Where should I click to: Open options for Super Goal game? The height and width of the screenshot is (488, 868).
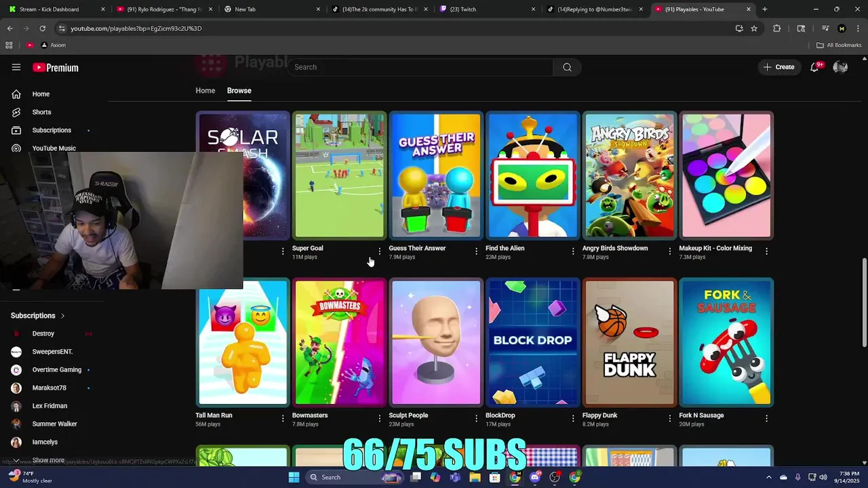(x=379, y=251)
